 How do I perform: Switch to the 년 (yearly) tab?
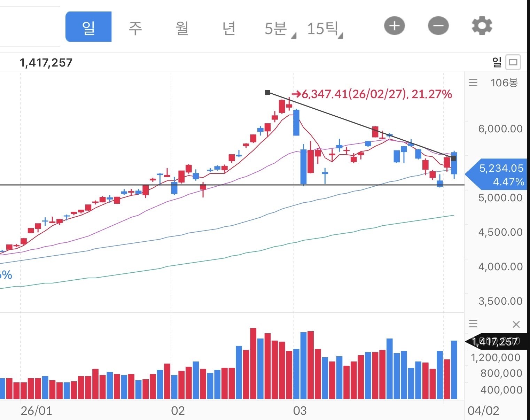click(229, 28)
